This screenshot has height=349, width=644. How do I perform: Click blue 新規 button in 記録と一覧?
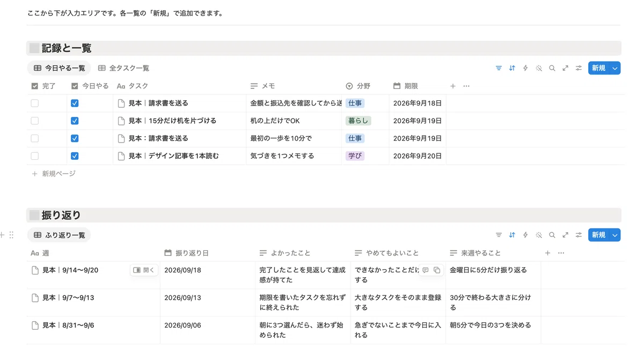tap(599, 68)
